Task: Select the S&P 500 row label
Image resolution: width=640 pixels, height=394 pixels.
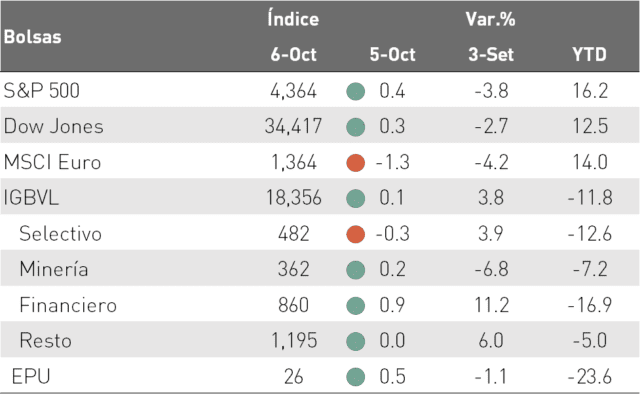Action: click(41, 91)
